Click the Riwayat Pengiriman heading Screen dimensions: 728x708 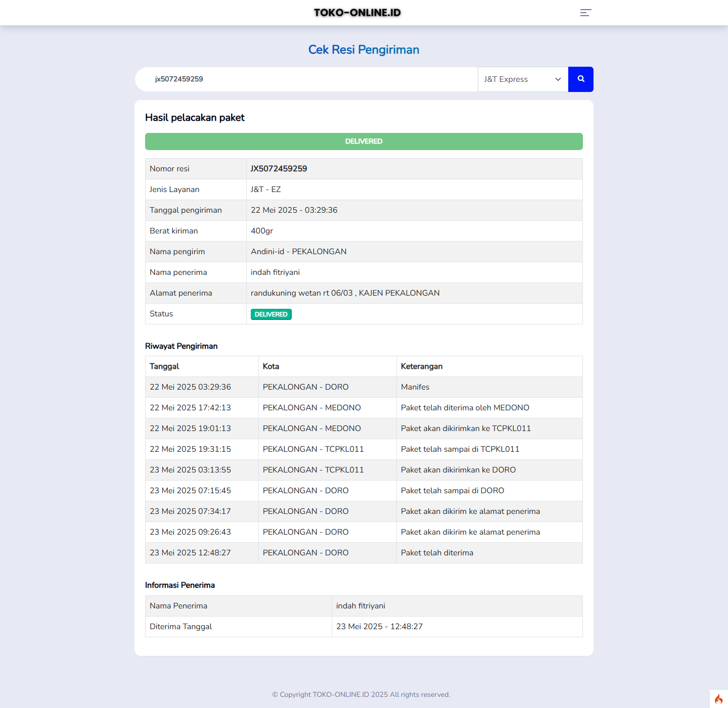[x=181, y=346]
